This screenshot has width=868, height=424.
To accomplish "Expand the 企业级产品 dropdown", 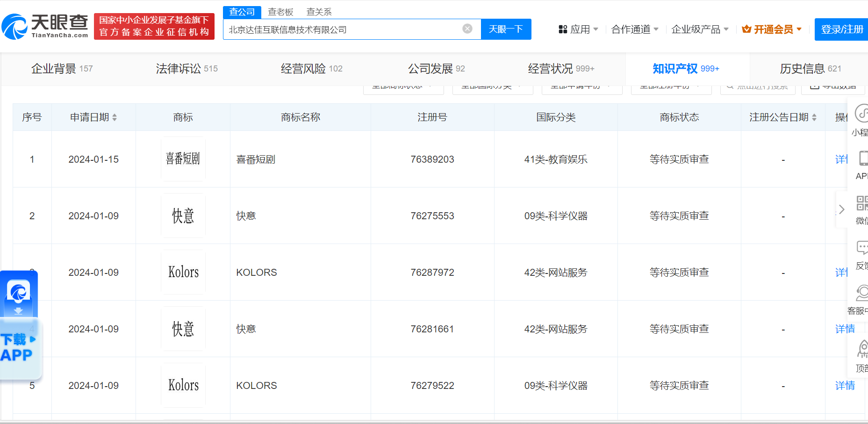I will [x=700, y=29].
